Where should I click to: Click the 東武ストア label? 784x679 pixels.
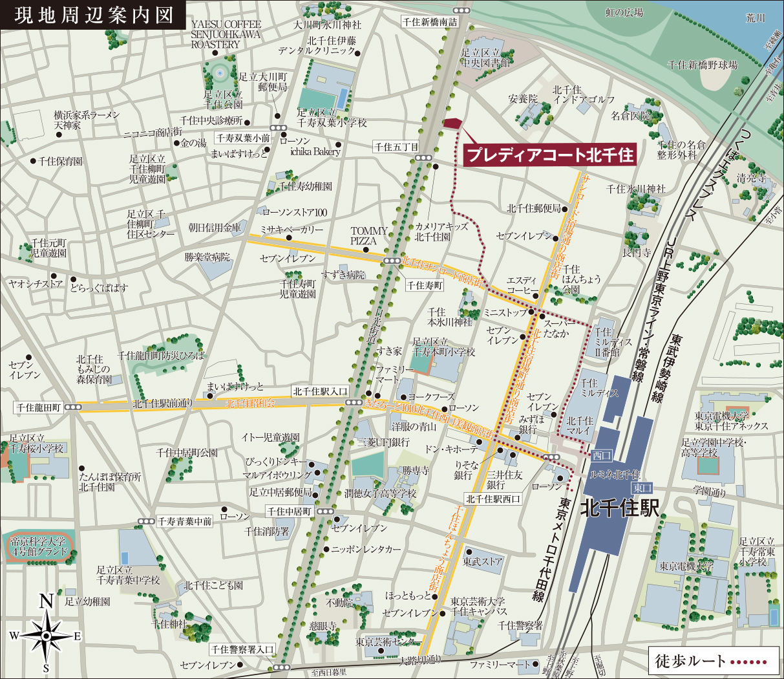pos(482,561)
